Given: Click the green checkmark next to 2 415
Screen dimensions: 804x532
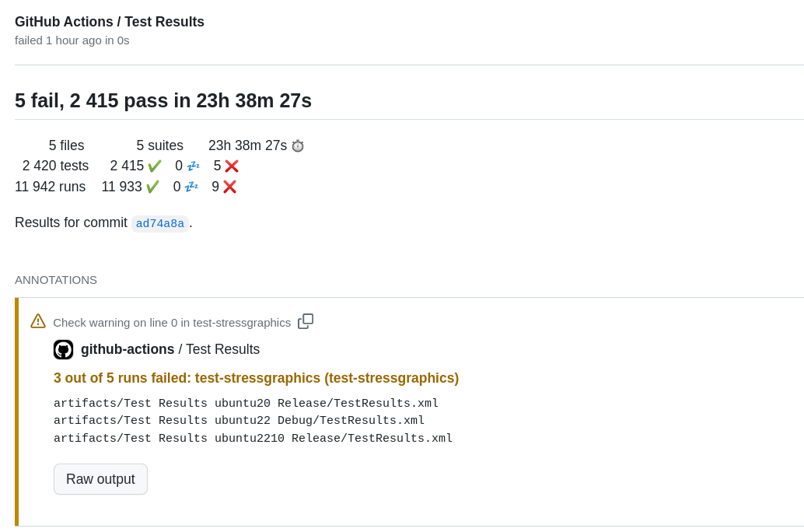Looking at the screenshot, I should (x=154, y=166).
